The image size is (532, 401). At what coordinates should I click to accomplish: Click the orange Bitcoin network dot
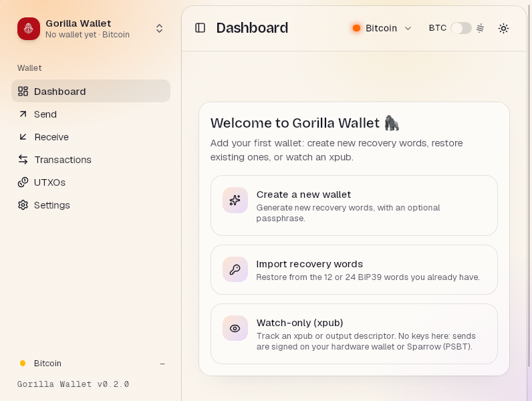tap(356, 28)
